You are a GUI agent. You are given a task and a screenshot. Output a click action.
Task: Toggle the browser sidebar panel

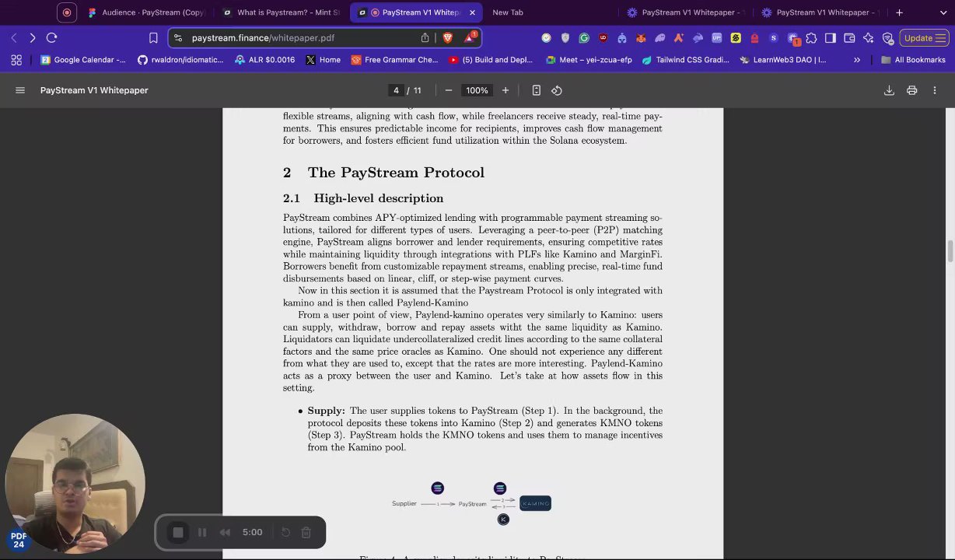click(x=831, y=37)
